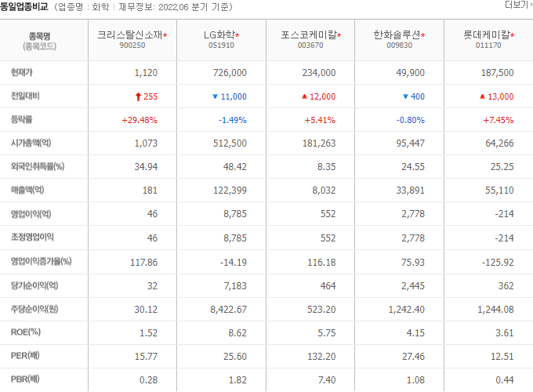533x392 pixels.
Task: Open 롯데케미칼 stock link
Action: tap(487, 34)
